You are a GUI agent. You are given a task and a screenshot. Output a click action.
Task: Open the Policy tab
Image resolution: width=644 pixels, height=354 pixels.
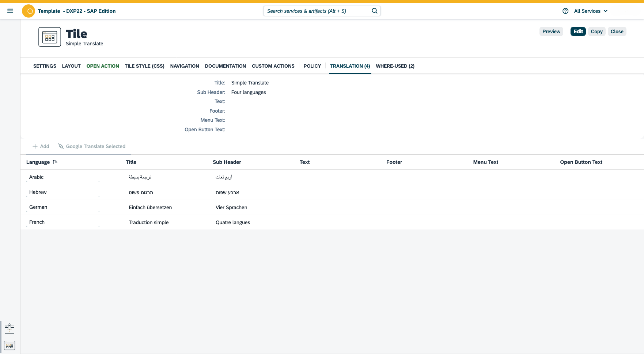tap(312, 66)
